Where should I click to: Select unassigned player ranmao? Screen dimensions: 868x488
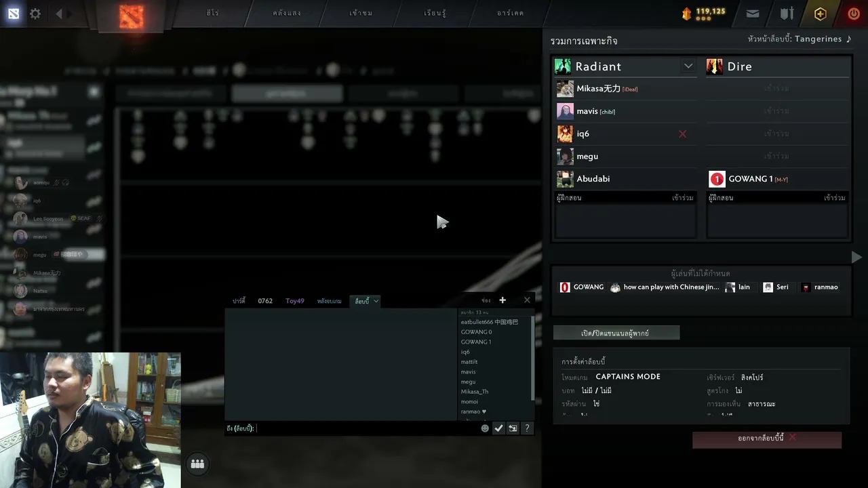(819, 287)
